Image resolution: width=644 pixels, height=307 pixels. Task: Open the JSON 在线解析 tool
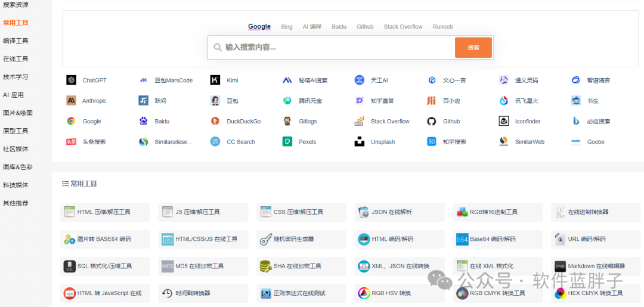click(400, 212)
